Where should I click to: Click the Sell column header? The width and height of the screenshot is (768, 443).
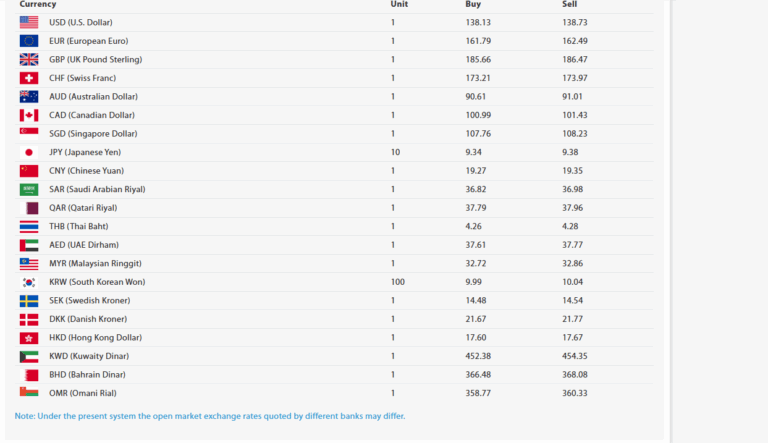570,4
